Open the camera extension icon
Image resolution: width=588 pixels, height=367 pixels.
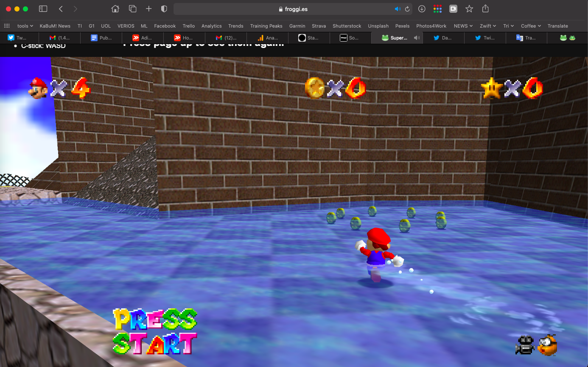[x=453, y=9]
